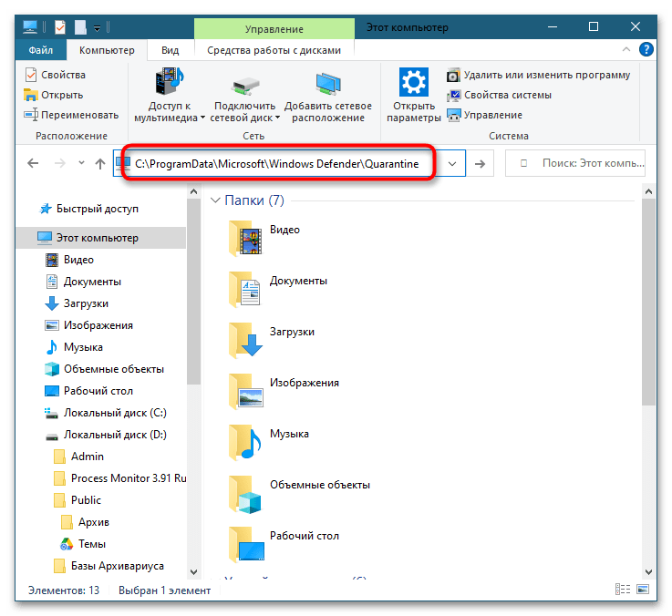Click Подключить сетевой диск icon
The image size is (672, 616).
click(x=244, y=86)
